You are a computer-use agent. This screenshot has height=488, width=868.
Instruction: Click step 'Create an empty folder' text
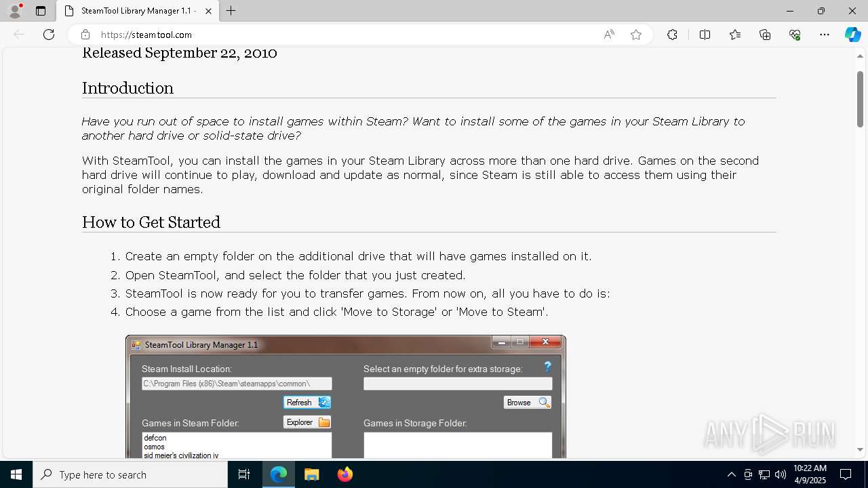click(358, 256)
